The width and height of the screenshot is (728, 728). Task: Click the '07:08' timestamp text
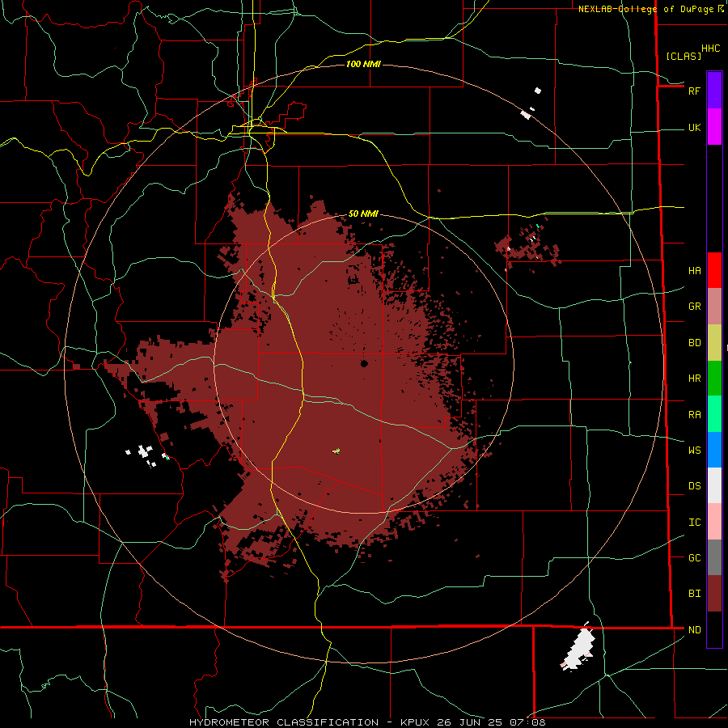527,722
